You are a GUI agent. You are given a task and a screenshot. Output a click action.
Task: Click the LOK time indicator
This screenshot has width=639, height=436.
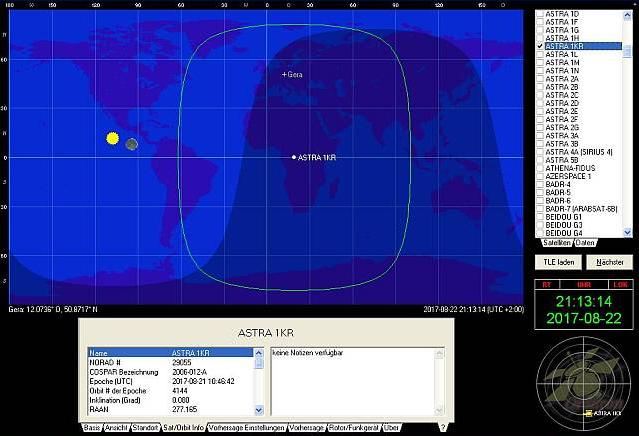(x=621, y=284)
